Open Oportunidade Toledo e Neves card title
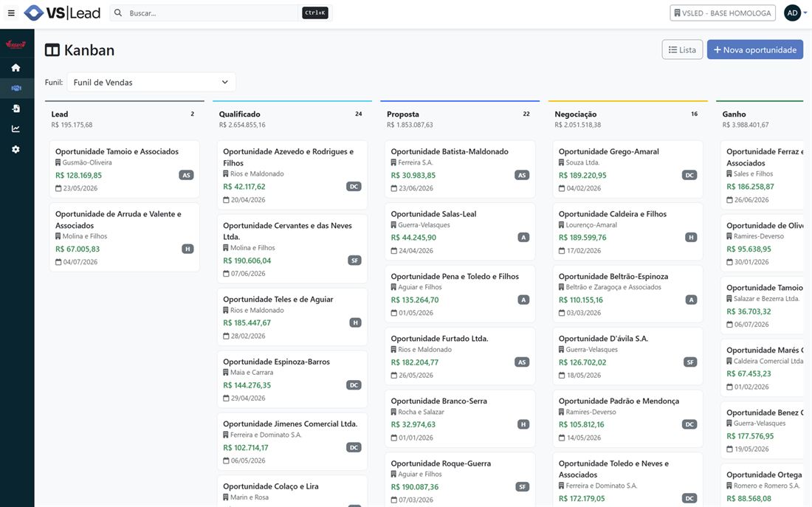The height and width of the screenshot is (507, 812). 613,469
